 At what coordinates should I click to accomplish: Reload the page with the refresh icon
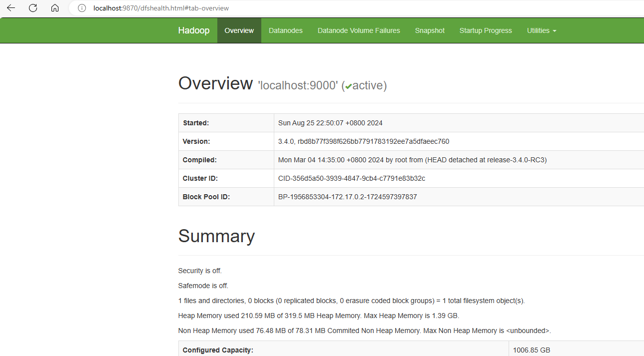[33, 8]
